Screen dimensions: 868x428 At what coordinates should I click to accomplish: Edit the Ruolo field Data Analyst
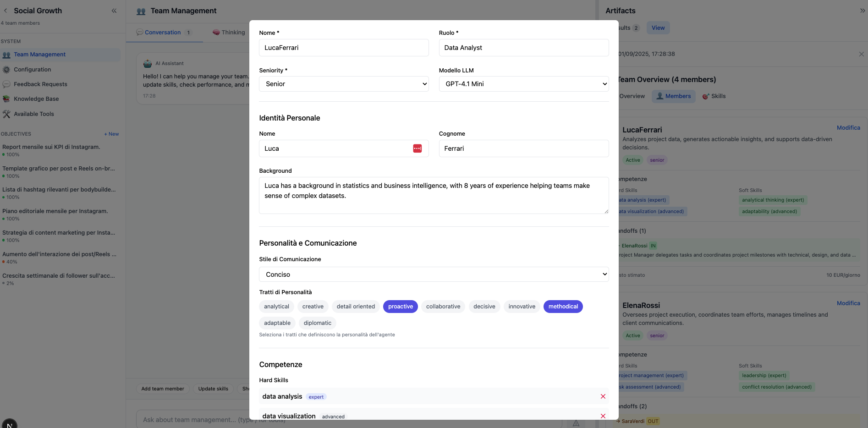click(524, 48)
